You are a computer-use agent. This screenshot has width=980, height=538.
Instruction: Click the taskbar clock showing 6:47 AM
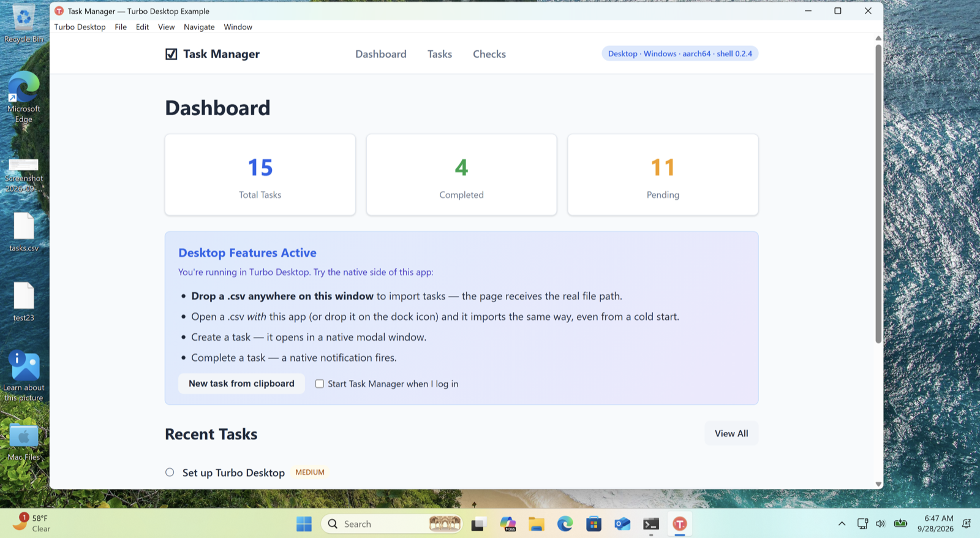[x=935, y=523]
